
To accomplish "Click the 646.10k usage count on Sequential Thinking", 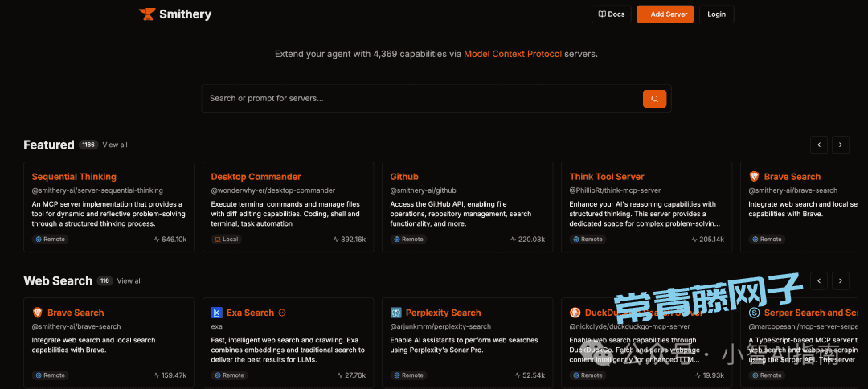I will (170, 240).
